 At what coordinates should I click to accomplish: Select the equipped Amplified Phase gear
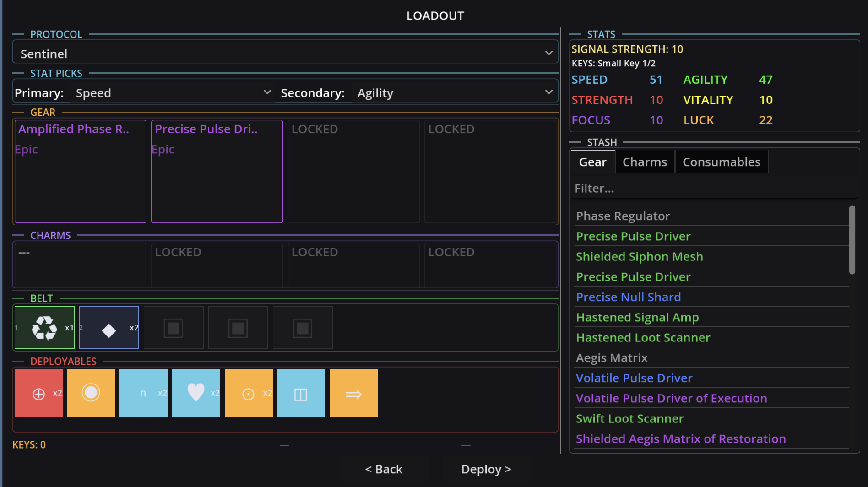(80, 172)
